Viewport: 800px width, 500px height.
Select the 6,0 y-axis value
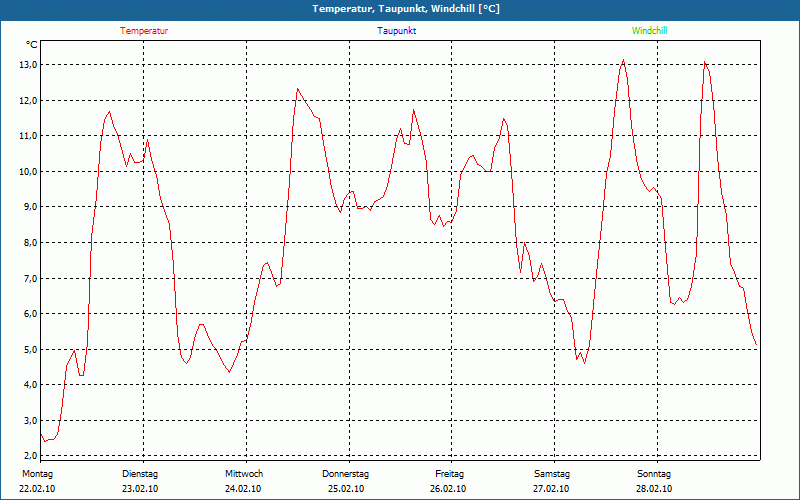(x=30, y=313)
